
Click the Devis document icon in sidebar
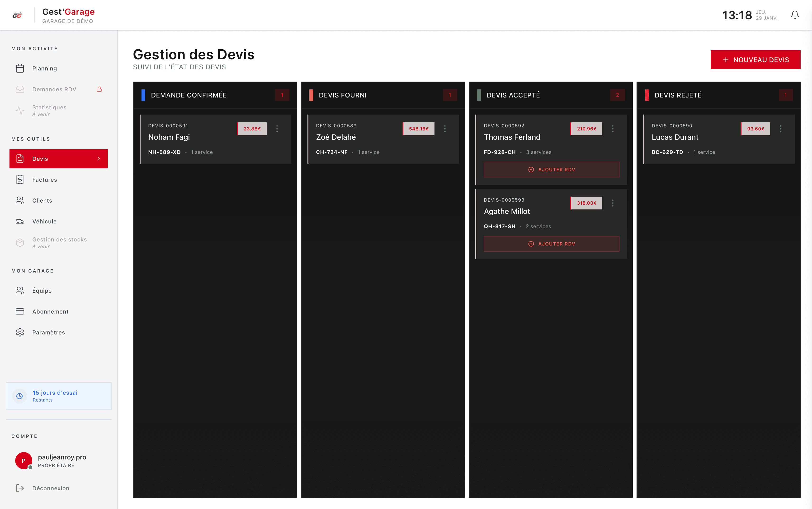pos(20,158)
